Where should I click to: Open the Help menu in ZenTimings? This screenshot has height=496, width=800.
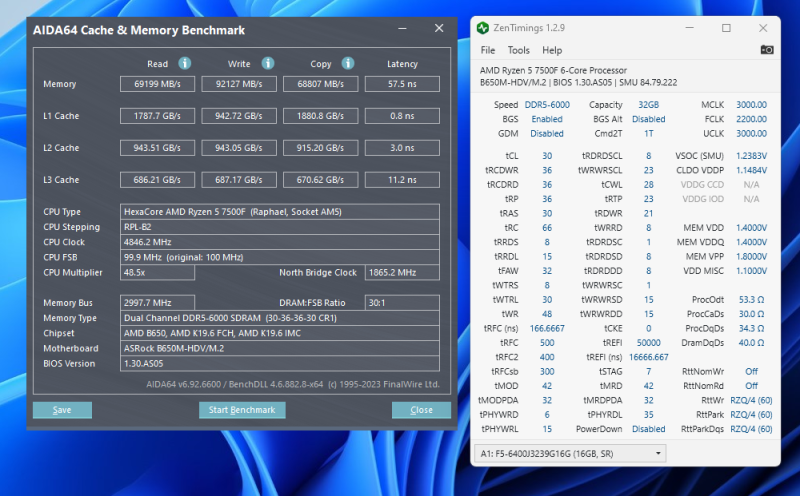pyautogui.click(x=552, y=50)
